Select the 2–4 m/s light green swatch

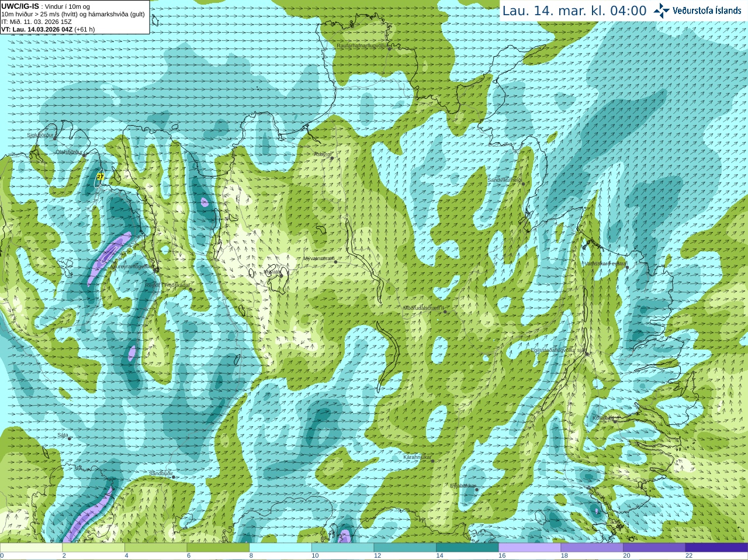(93, 548)
